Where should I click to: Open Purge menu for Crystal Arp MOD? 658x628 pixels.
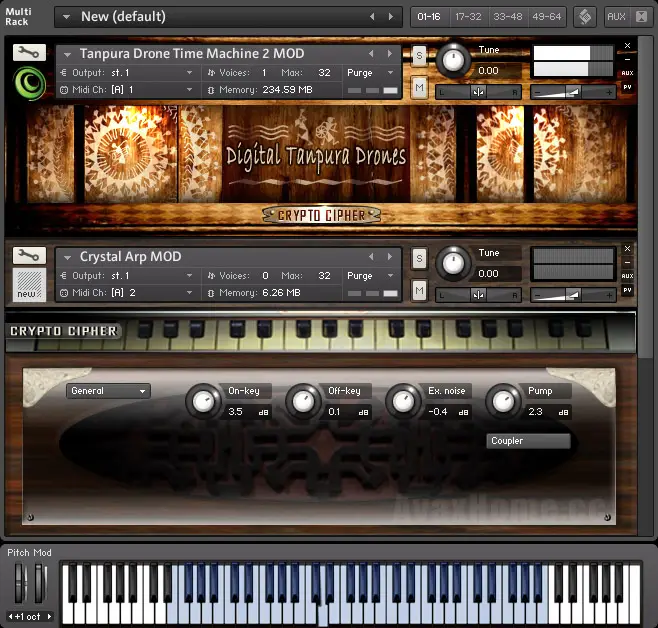click(390, 276)
